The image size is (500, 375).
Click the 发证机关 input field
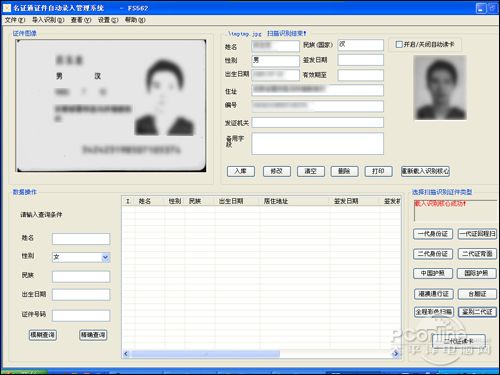coord(318,122)
